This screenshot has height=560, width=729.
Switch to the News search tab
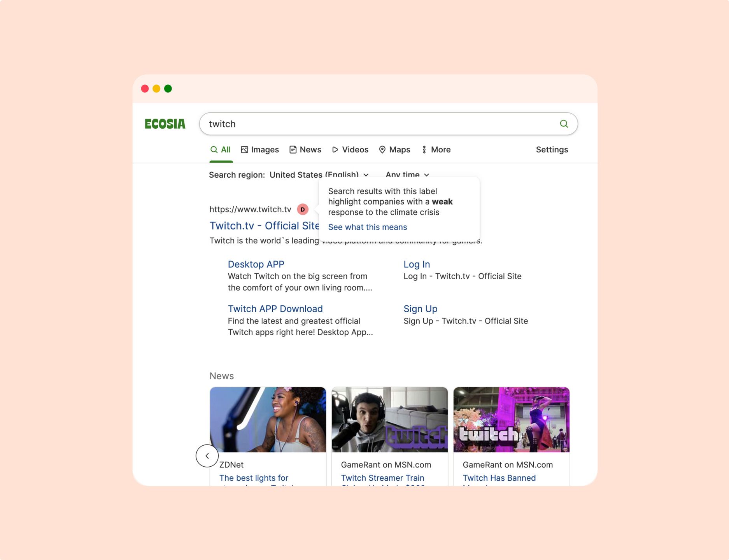tap(305, 150)
